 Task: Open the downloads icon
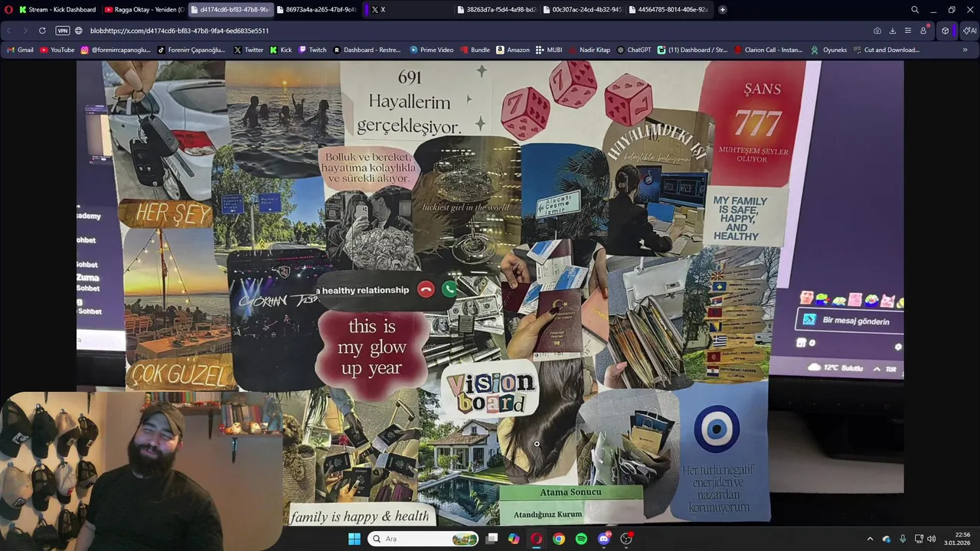pyautogui.click(x=892, y=31)
